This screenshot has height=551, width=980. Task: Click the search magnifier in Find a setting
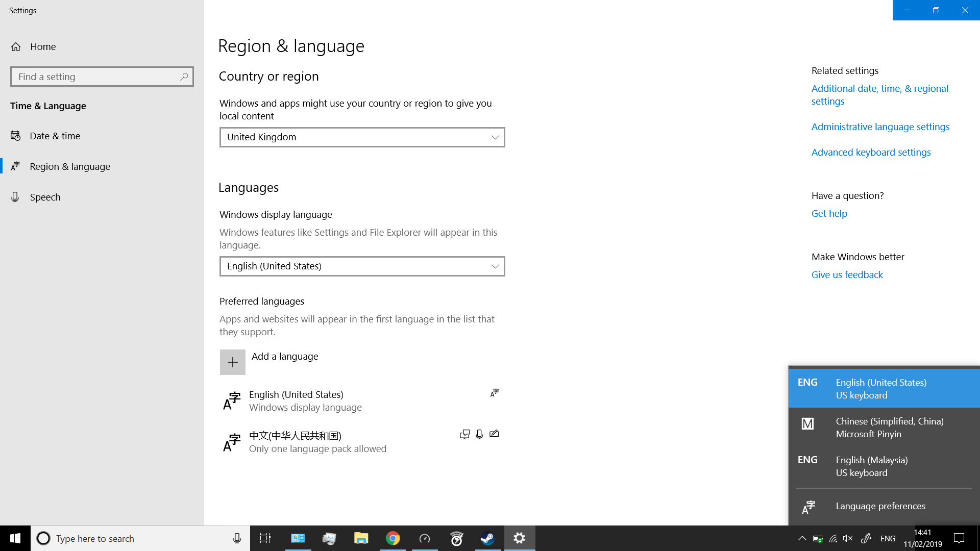click(184, 77)
